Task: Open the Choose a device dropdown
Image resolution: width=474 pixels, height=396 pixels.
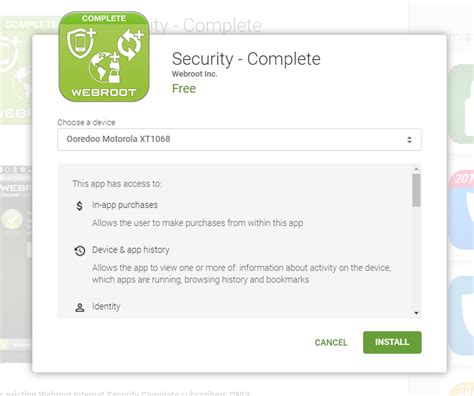Action: click(x=239, y=139)
